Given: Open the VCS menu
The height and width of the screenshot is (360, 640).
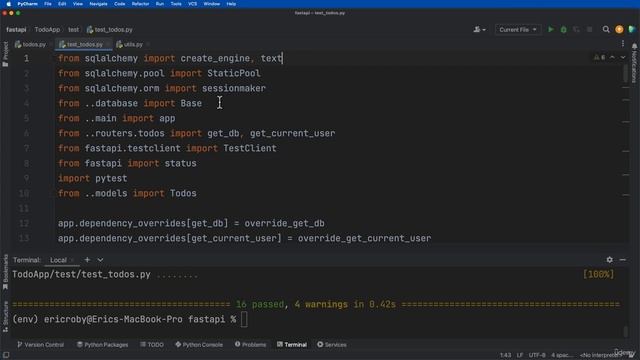Looking at the screenshot, I should (192, 4).
